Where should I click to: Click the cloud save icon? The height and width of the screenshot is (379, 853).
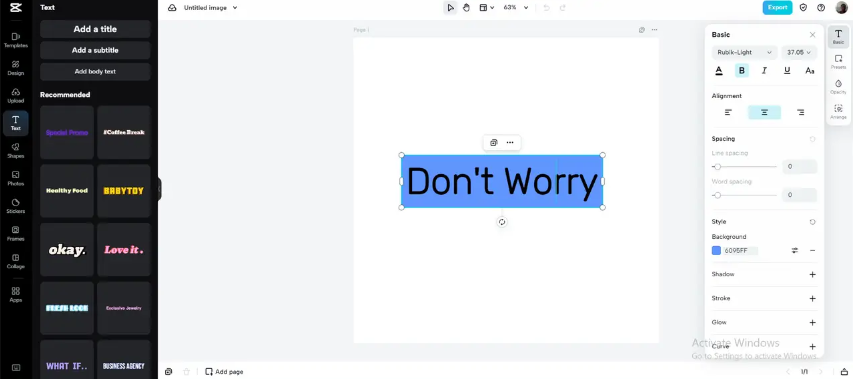coord(172,8)
